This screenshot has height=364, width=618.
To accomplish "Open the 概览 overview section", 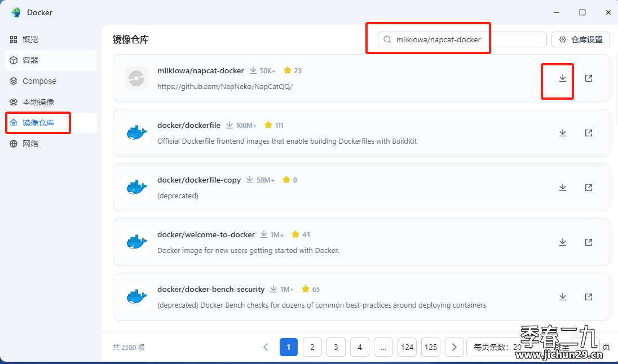I will click(x=50, y=39).
